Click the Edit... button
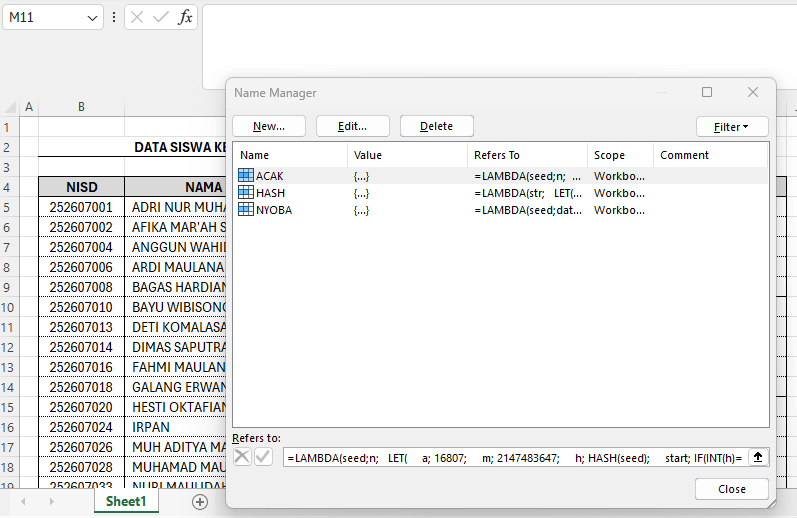Image resolution: width=797 pixels, height=518 pixels. click(353, 126)
